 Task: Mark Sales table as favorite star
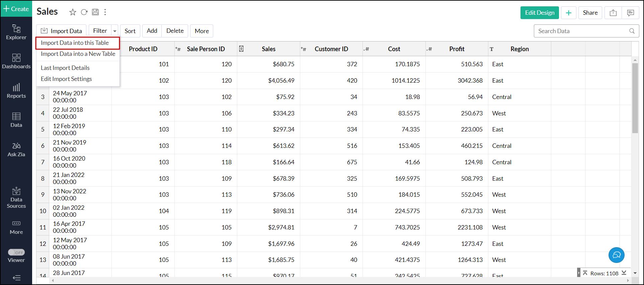pyautogui.click(x=73, y=12)
